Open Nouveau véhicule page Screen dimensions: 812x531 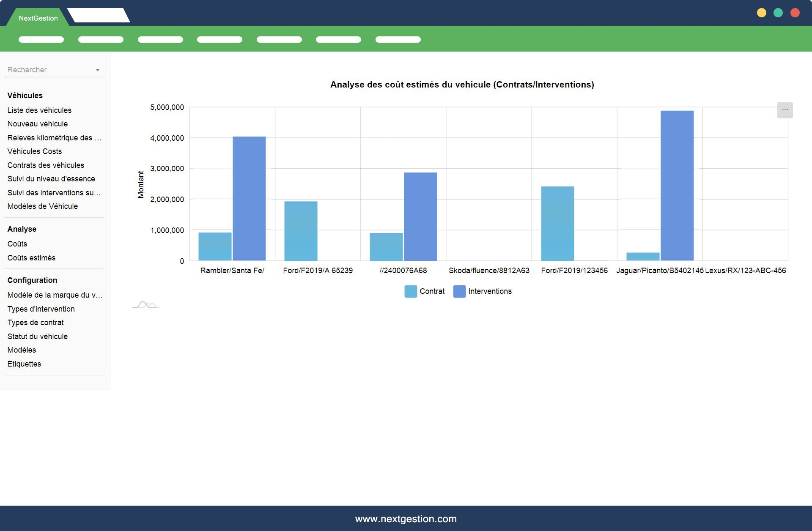coord(38,124)
